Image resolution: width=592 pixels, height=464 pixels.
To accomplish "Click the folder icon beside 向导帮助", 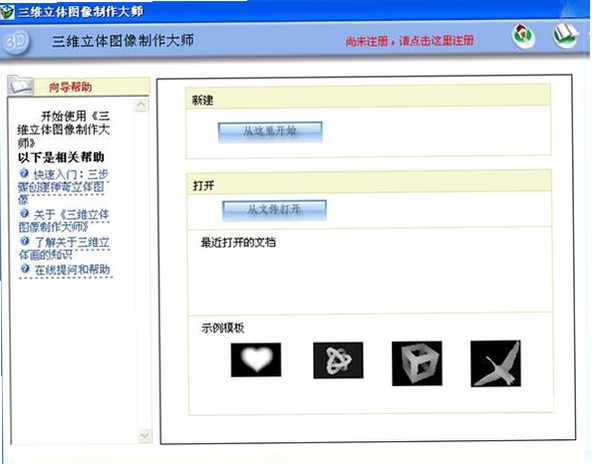I will pyautogui.click(x=21, y=85).
